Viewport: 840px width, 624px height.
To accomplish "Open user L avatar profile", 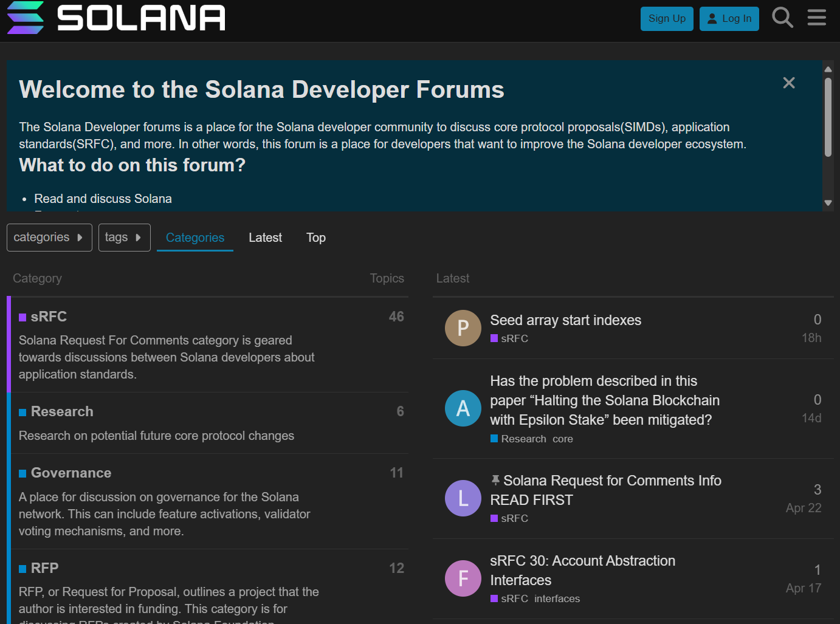I will pyautogui.click(x=463, y=498).
